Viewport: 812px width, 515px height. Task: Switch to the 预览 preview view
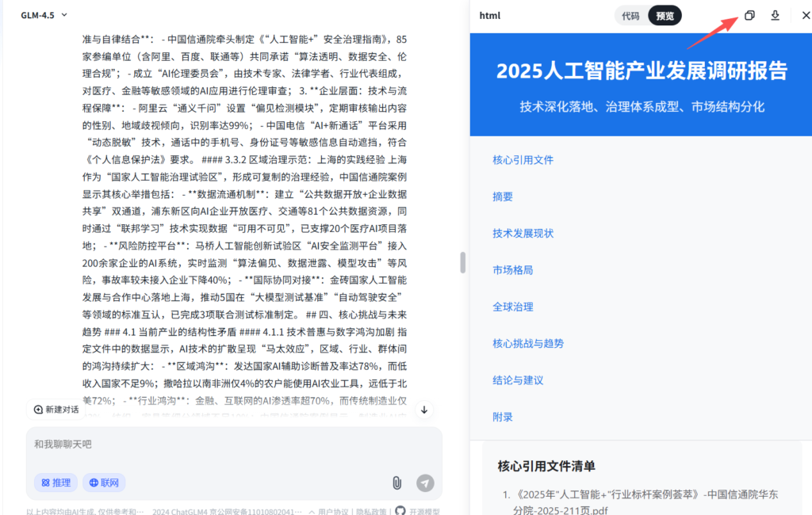665,16
